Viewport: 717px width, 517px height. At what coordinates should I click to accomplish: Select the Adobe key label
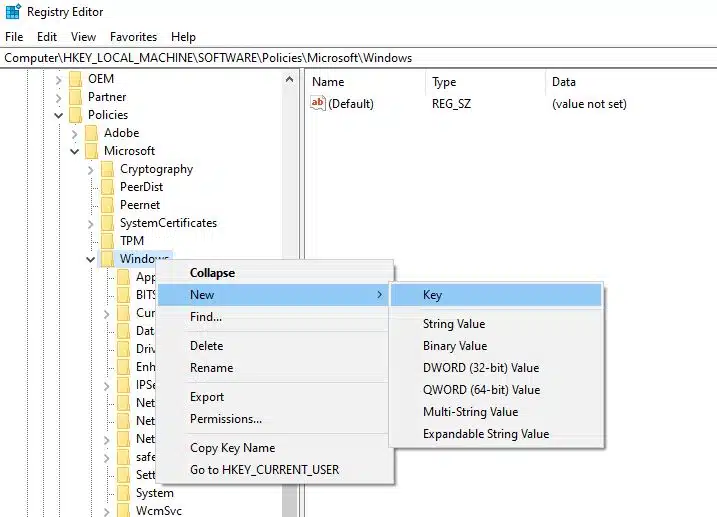[121, 133]
